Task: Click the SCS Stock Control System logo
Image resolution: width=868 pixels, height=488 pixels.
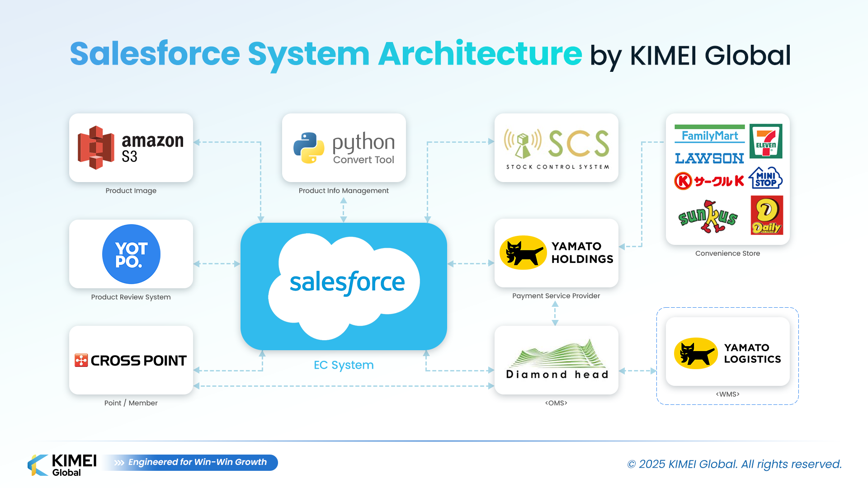Action: 556,148
